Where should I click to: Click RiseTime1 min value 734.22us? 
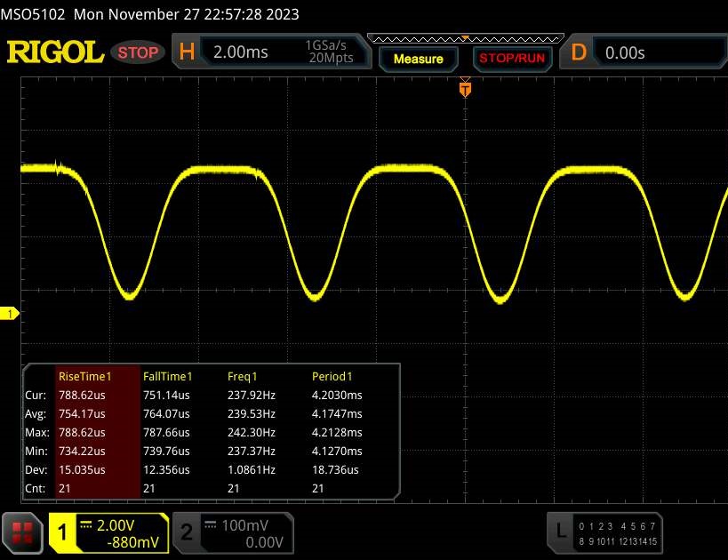tap(82, 451)
